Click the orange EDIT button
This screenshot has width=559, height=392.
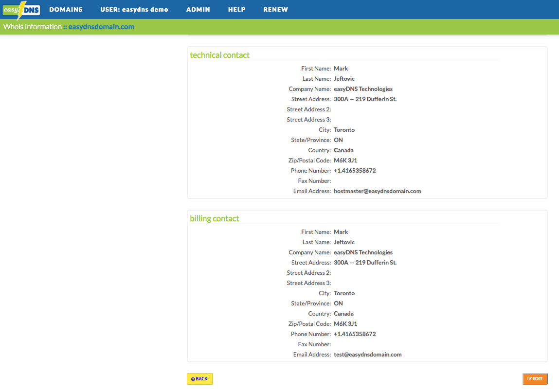(535, 379)
